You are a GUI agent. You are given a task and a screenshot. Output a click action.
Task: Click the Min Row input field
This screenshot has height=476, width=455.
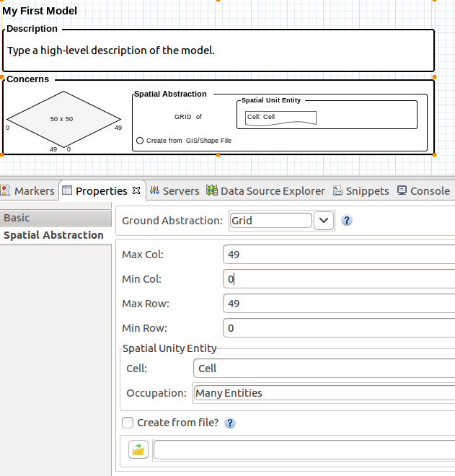[339, 328]
